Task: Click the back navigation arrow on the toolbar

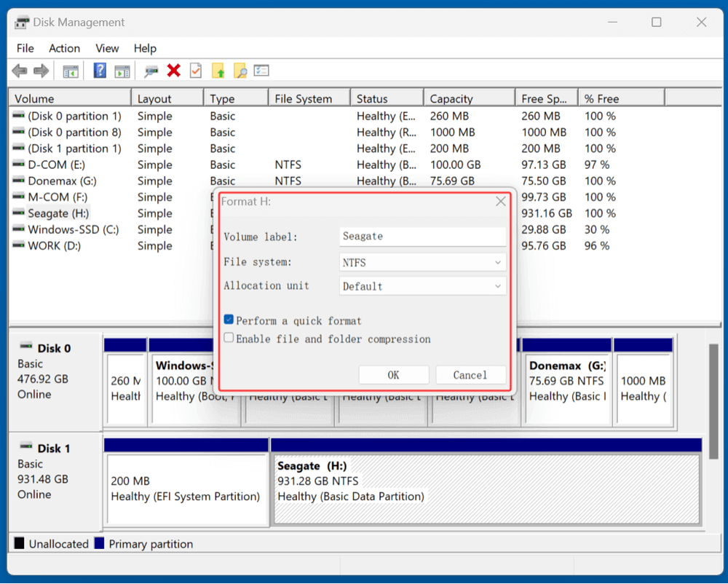Action: pyautogui.click(x=18, y=71)
